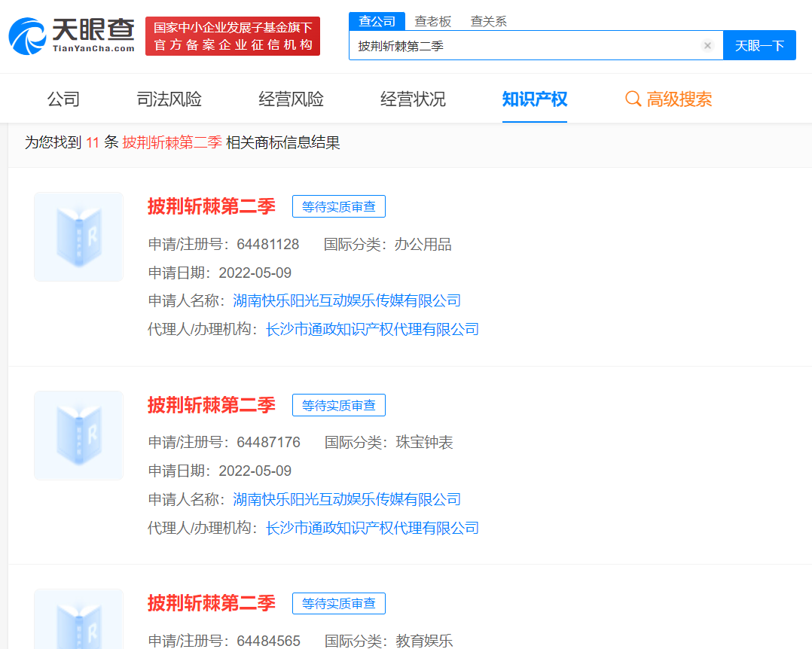Select the 查关系 search tab
This screenshot has width=812, height=649.
pyautogui.click(x=488, y=21)
